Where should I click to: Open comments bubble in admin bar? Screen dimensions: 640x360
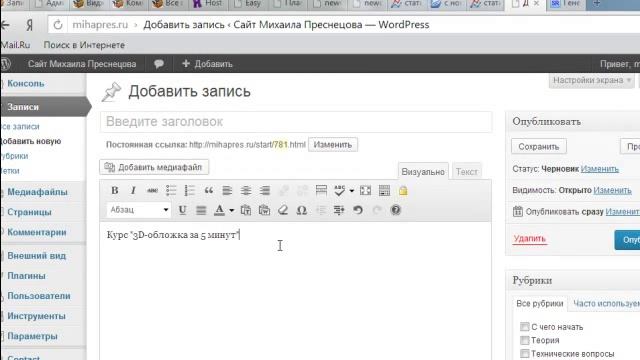[159, 64]
